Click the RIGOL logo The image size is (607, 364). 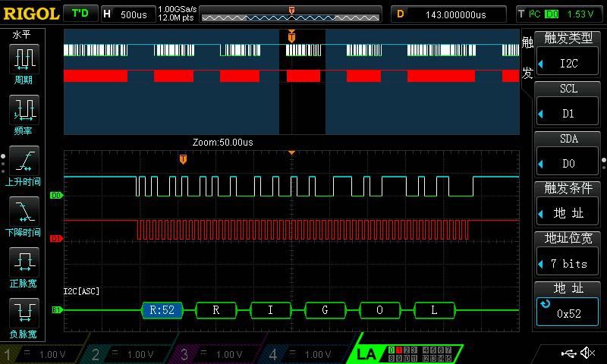pyautogui.click(x=30, y=14)
